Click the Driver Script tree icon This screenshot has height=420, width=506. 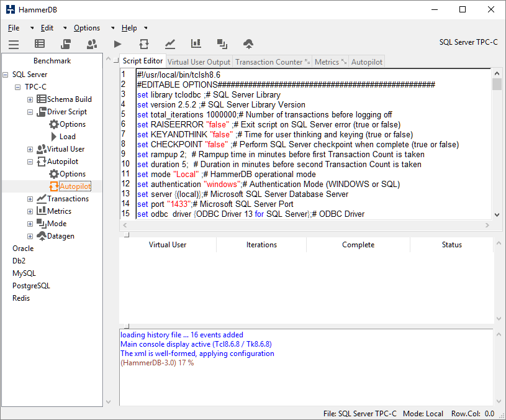click(x=42, y=112)
